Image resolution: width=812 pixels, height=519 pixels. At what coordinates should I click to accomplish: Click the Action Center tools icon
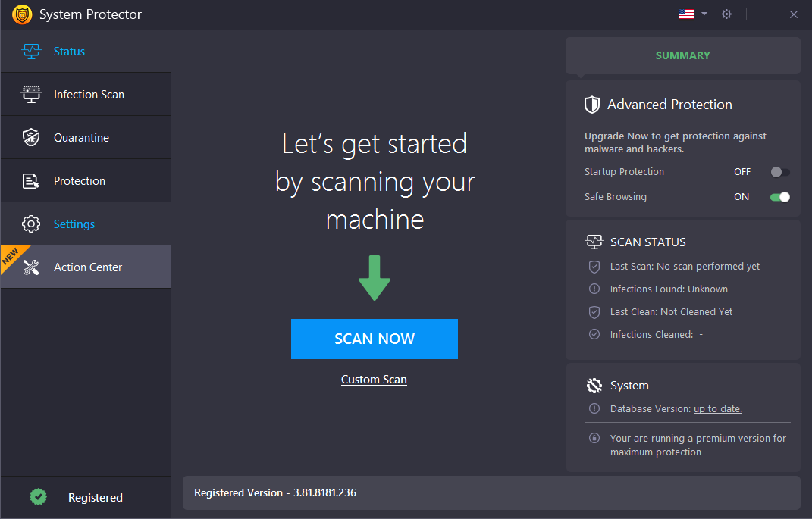pos(31,267)
